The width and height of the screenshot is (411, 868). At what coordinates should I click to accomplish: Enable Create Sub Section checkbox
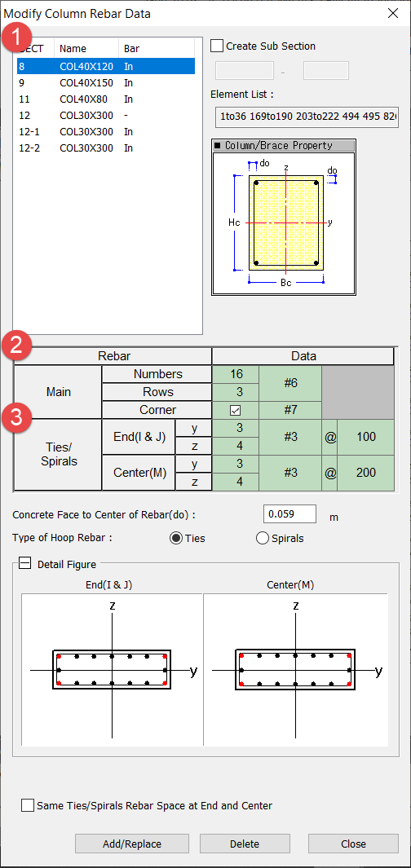218,46
